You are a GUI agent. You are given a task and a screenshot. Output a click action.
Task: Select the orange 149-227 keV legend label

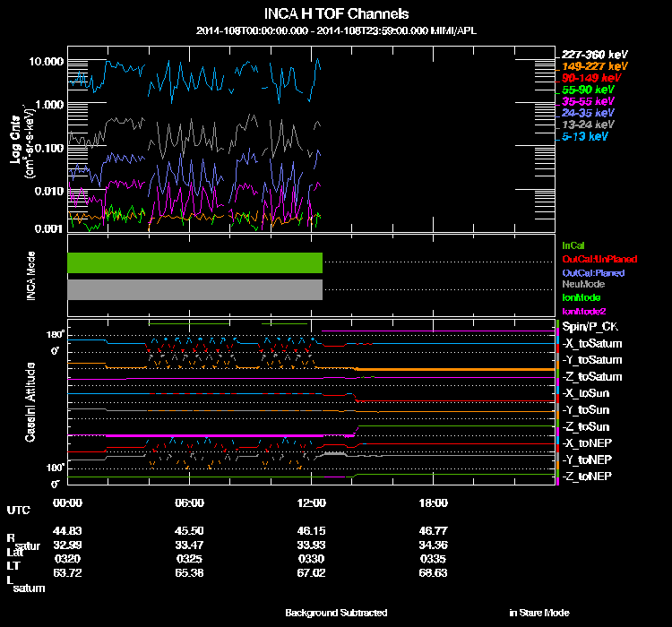(x=588, y=66)
